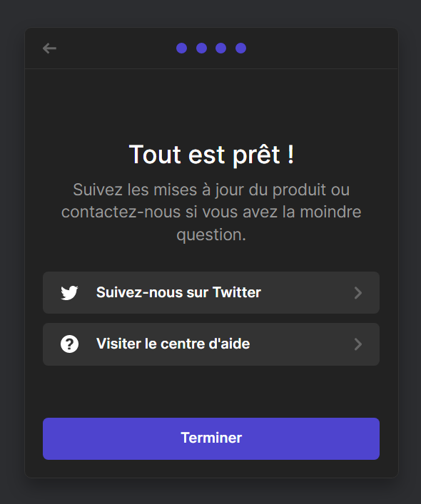Click the Twitter bird icon

point(69,293)
